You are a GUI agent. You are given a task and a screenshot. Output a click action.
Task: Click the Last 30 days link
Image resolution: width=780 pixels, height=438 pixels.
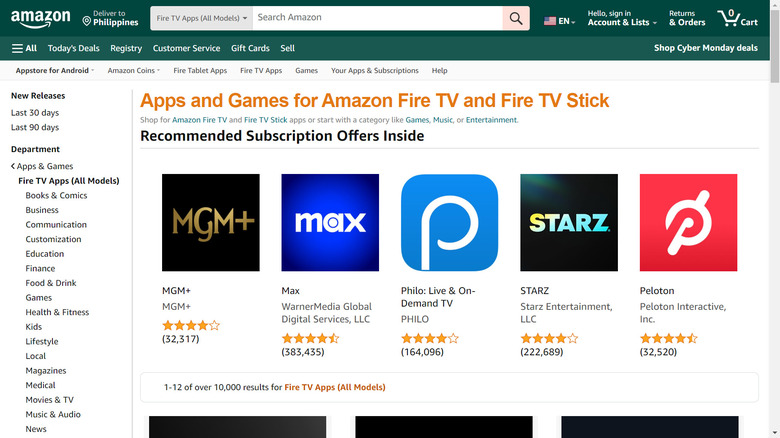tap(35, 113)
